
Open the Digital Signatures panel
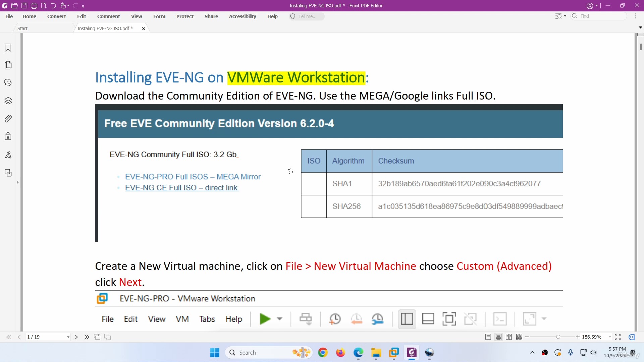coord(8,155)
